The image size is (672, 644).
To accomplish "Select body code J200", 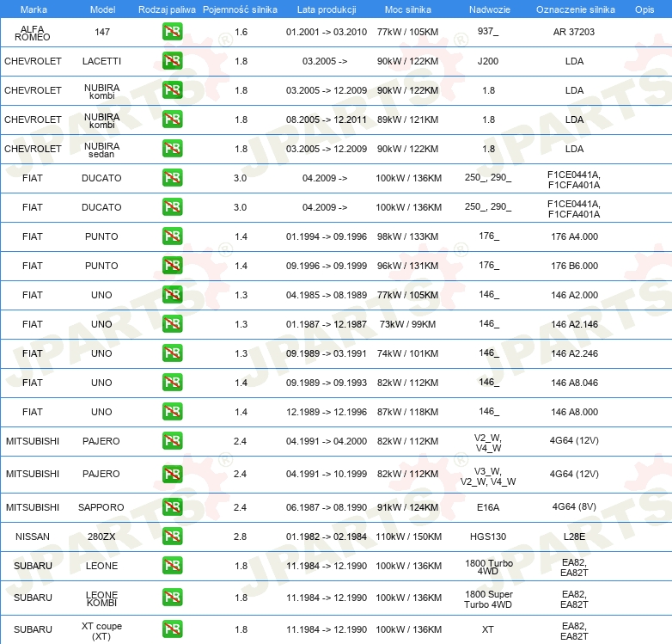I will [488, 61].
